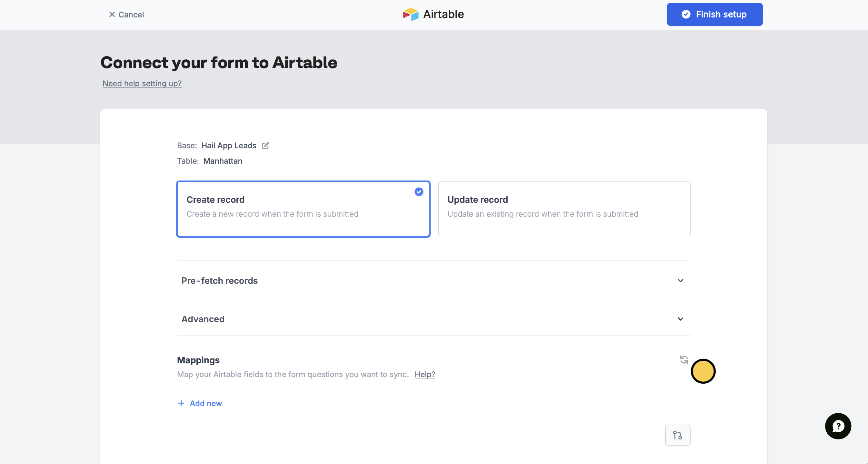Click the plus icon beside Add new
The width and height of the screenshot is (868, 464).
[181, 403]
